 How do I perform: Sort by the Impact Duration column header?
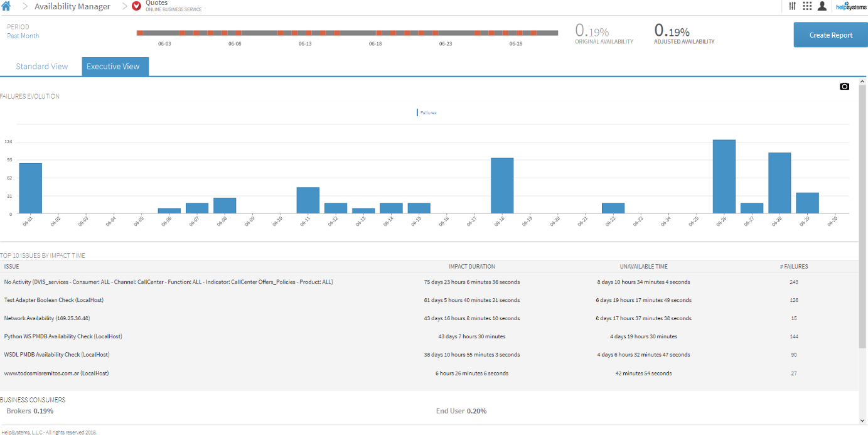[471, 267]
